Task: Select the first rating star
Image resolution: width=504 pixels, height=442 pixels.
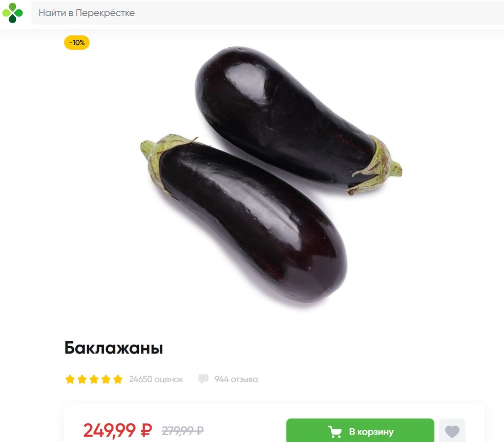Action: (x=70, y=379)
